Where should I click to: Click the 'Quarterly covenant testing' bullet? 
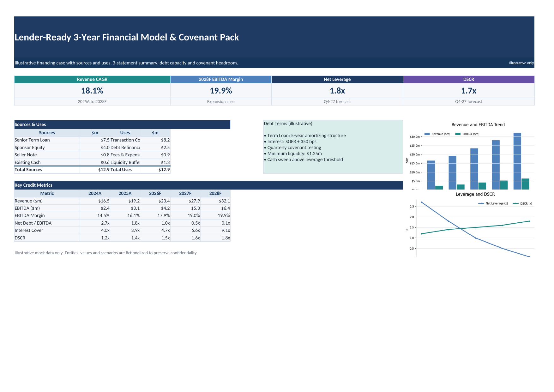[x=292, y=148]
